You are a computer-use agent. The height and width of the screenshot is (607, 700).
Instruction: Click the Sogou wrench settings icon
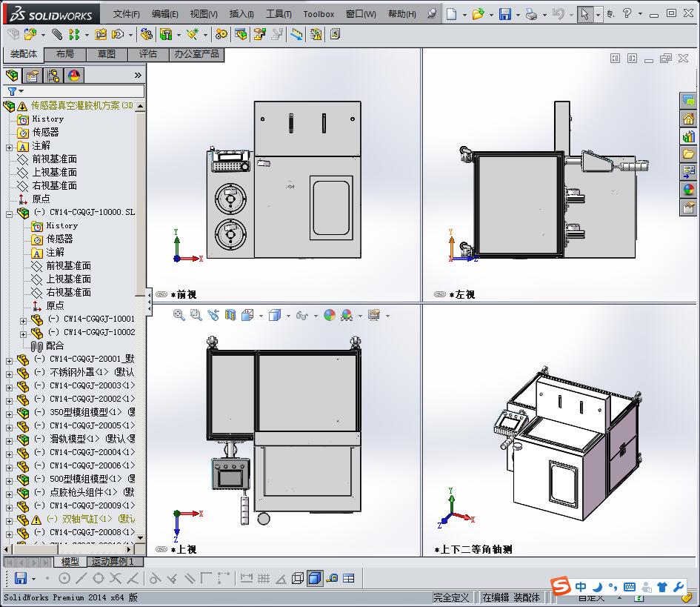[x=679, y=586]
